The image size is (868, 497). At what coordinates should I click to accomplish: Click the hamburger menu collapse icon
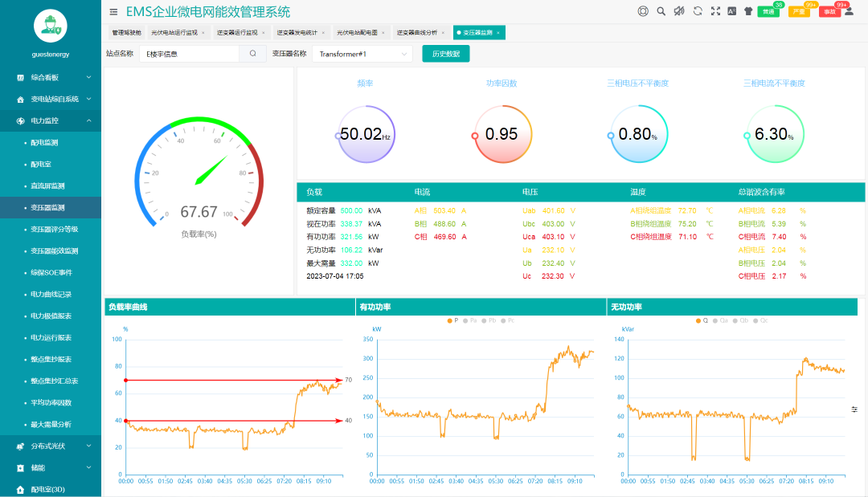click(x=113, y=12)
